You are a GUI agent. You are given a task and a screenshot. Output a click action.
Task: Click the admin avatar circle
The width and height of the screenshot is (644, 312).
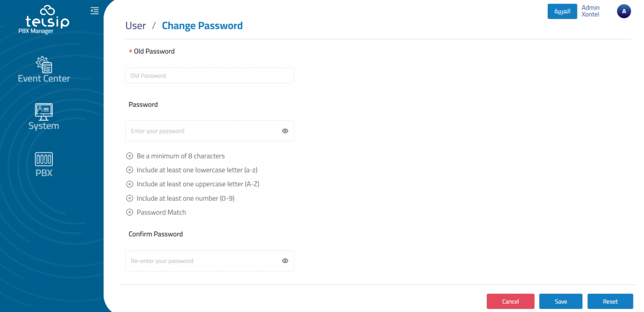624,11
